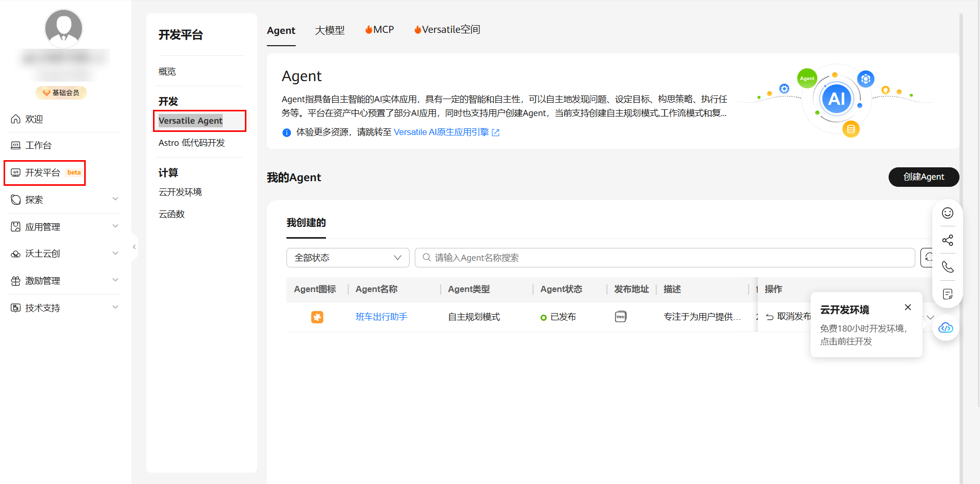This screenshot has width=980, height=484.
Task: Open the 全部状态 status dropdown
Action: (348, 257)
